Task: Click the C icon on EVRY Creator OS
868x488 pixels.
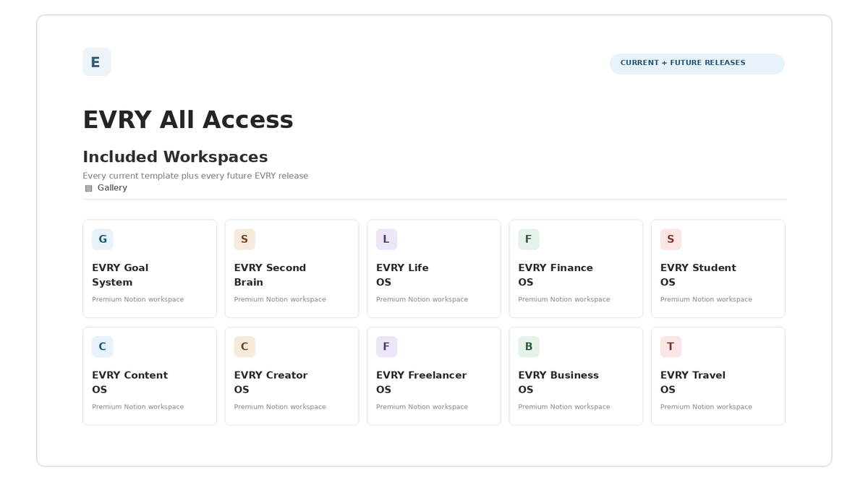Action: (244, 346)
